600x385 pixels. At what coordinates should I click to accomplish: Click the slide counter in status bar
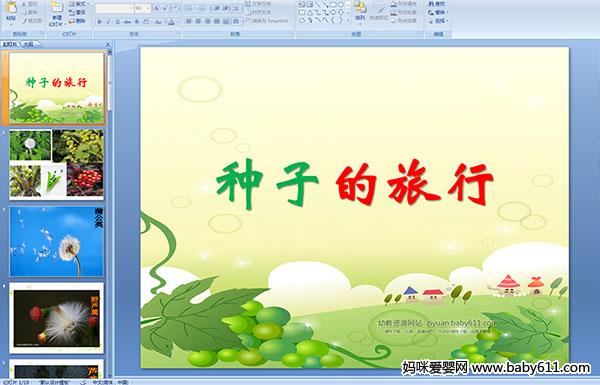point(16,382)
